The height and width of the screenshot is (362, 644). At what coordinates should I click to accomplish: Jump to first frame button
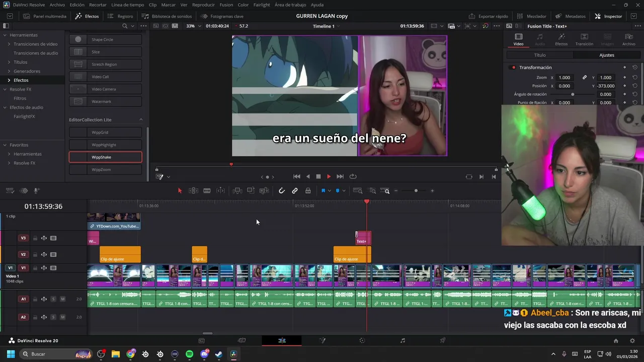pos(297,176)
